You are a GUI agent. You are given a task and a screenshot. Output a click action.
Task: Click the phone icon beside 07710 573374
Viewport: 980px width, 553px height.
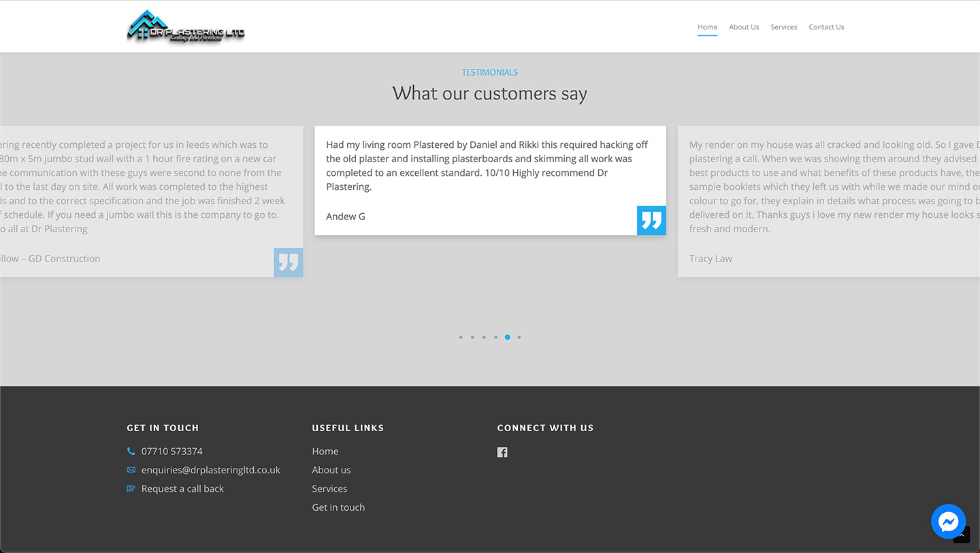131,452
